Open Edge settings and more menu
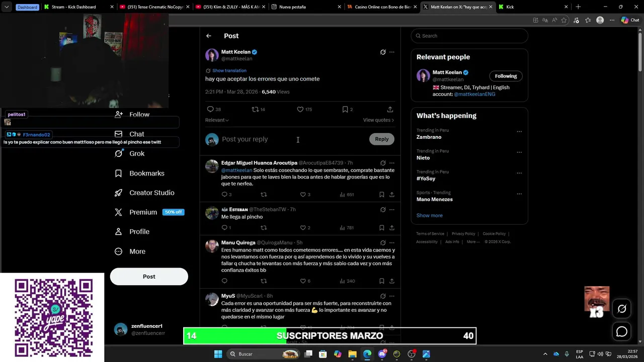644x362 pixels. coord(612,20)
